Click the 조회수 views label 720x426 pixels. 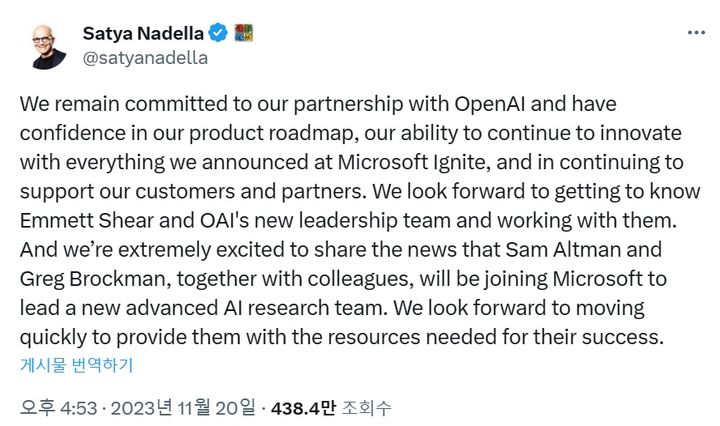click(x=366, y=408)
